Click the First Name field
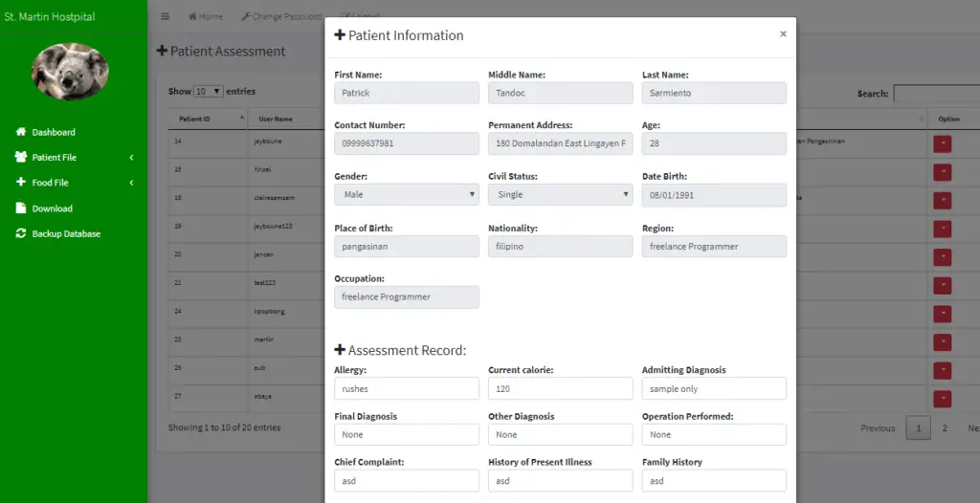The width and height of the screenshot is (980, 503). pos(407,93)
